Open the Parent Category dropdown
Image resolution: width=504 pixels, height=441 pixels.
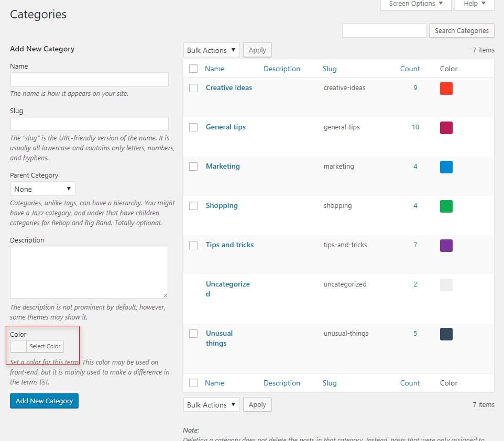click(x=43, y=189)
